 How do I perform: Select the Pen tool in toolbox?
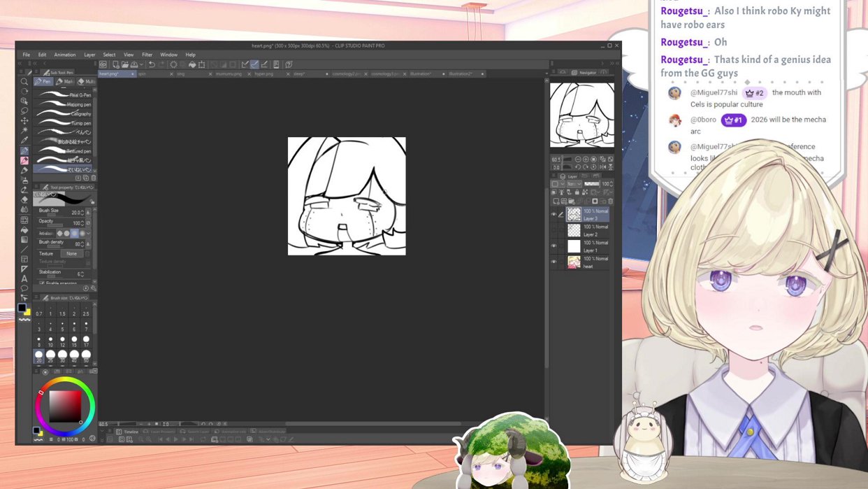pyautogui.click(x=24, y=150)
